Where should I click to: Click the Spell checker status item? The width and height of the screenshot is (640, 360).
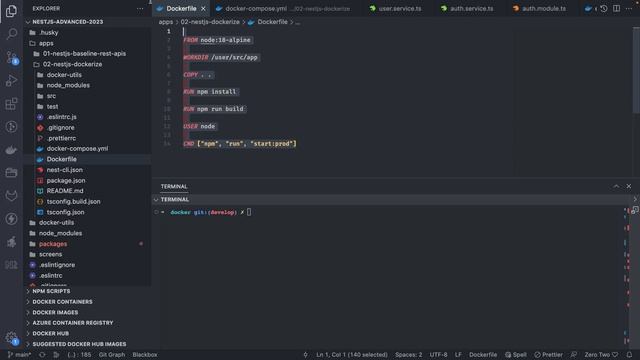click(x=516, y=355)
